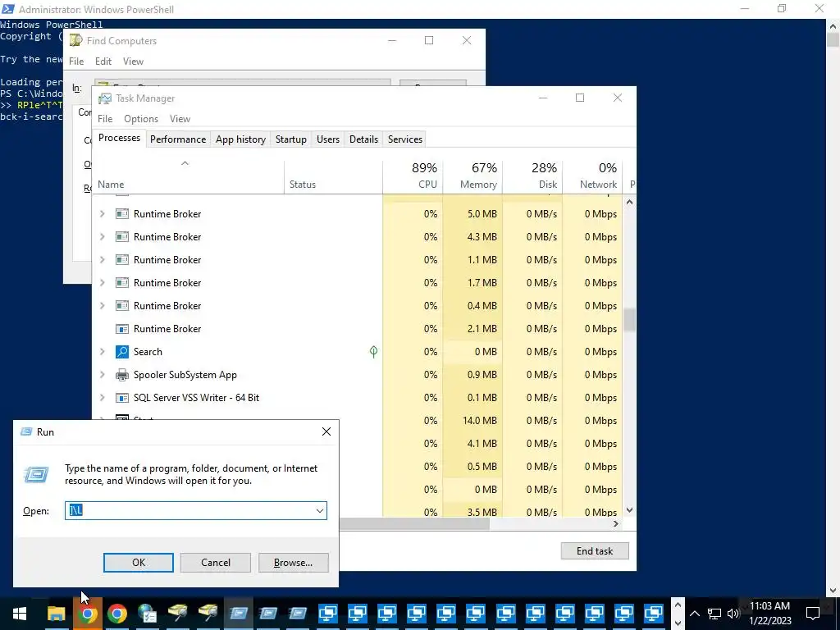Expand the Runtime Broker row using 5.0 MB
This screenshot has height=630, width=840.
tap(103, 214)
